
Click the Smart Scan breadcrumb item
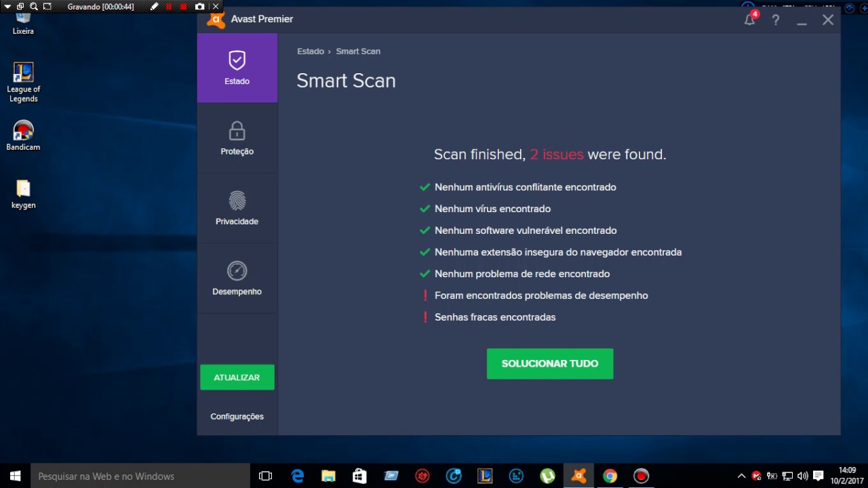(x=358, y=52)
